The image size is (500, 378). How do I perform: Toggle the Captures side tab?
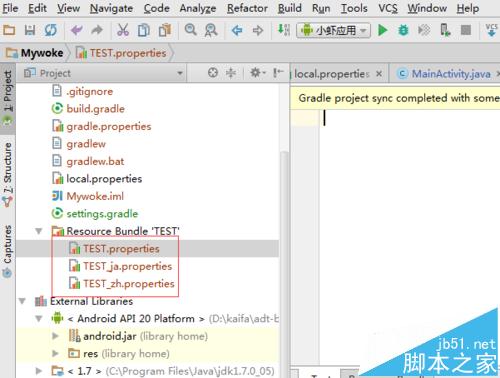point(8,252)
